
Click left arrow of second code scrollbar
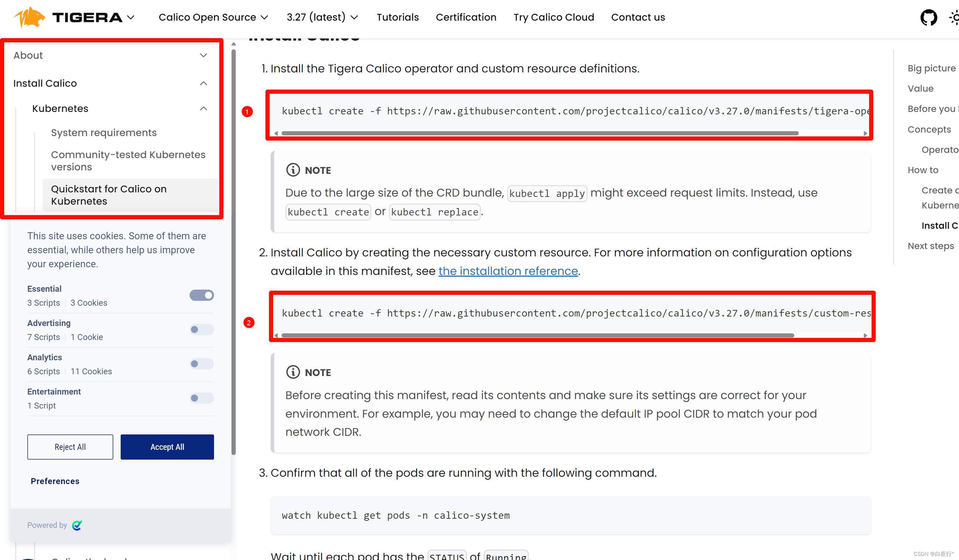click(x=276, y=335)
